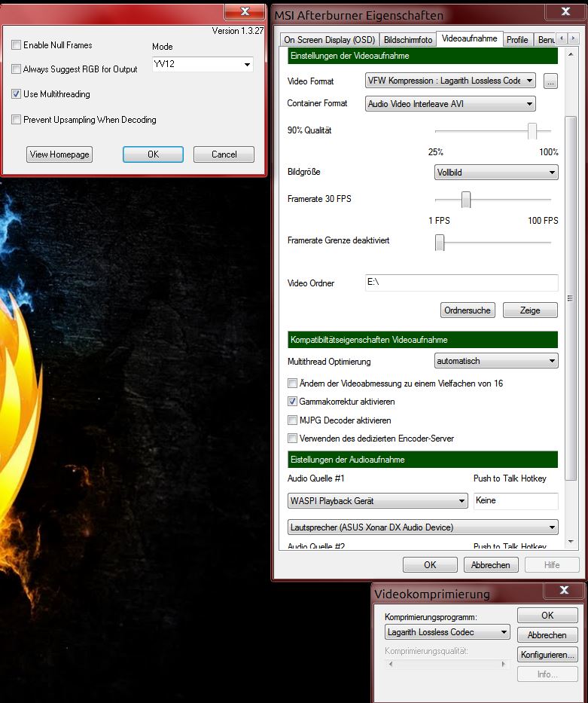Expand Video Format dropdown

point(450,81)
